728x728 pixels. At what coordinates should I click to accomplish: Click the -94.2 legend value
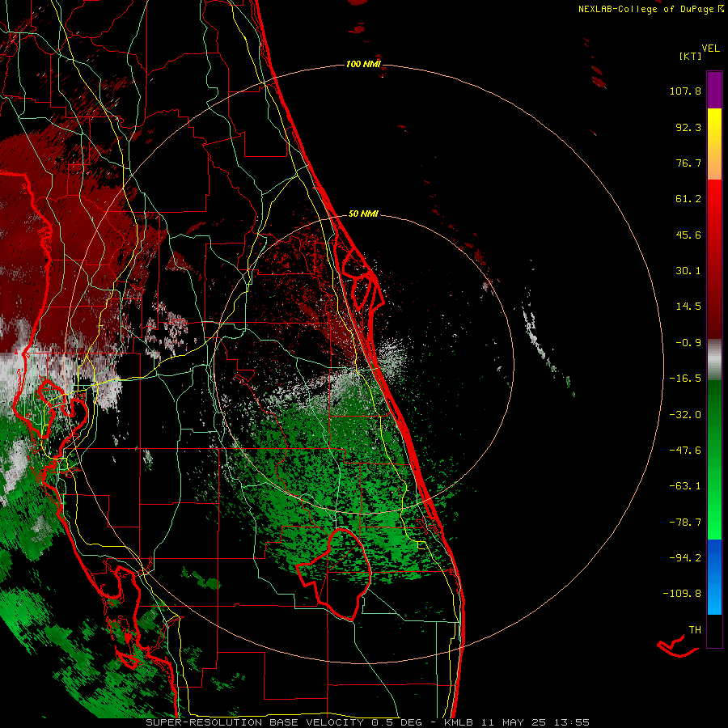(x=685, y=558)
